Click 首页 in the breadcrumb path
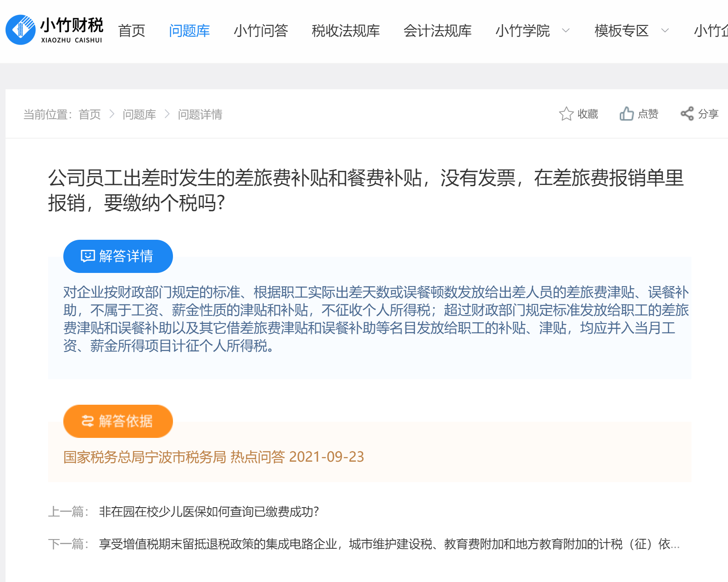The image size is (728, 582). pos(90,114)
